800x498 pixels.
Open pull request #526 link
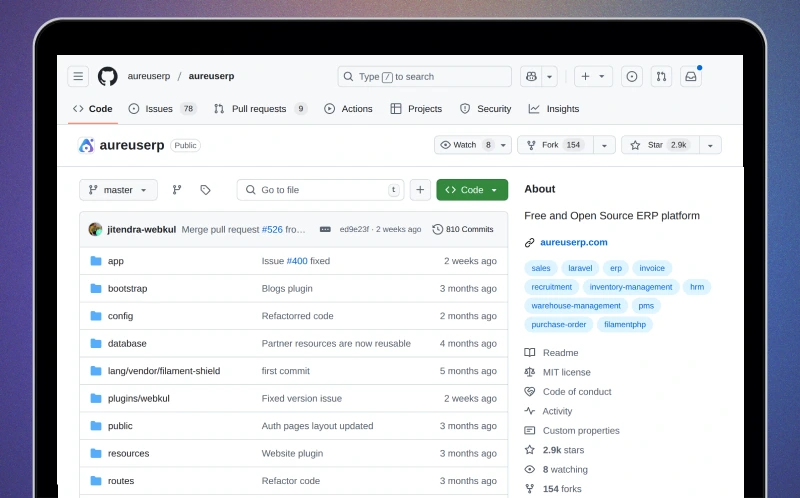tap(272, 230)
